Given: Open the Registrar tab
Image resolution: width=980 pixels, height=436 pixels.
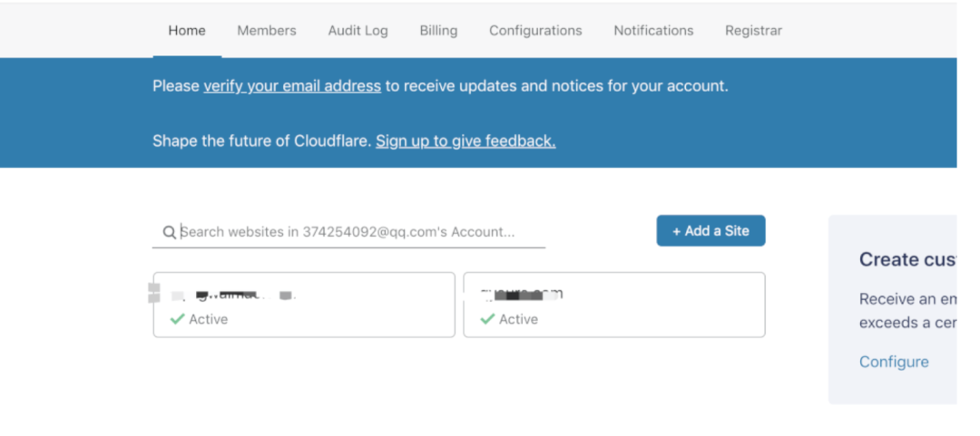Looking at the screenshot, I should coord(754,31).
